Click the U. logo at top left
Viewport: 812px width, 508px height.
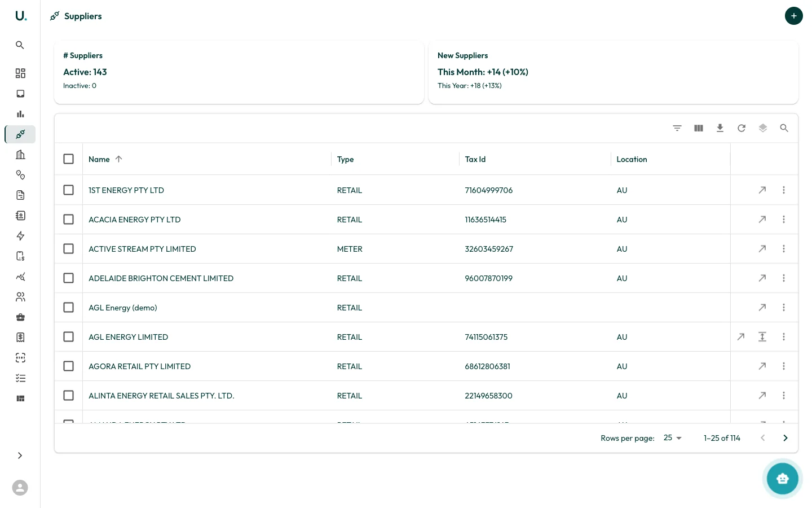click(x=21, y=16)
